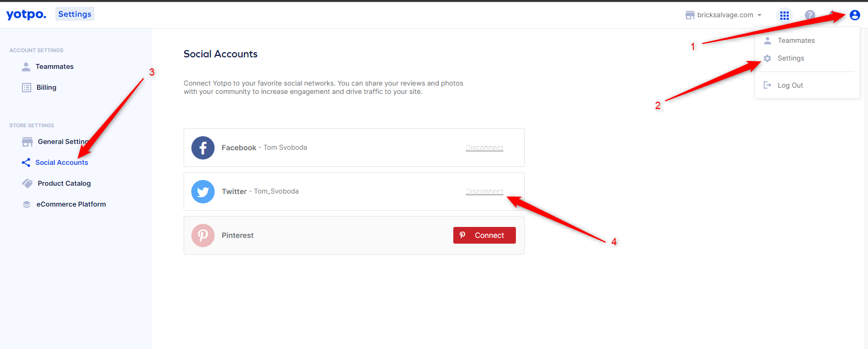Open Teammates in the left sidebar
The width and height of the screenshot is (868, 349).
tap(54, 67)
